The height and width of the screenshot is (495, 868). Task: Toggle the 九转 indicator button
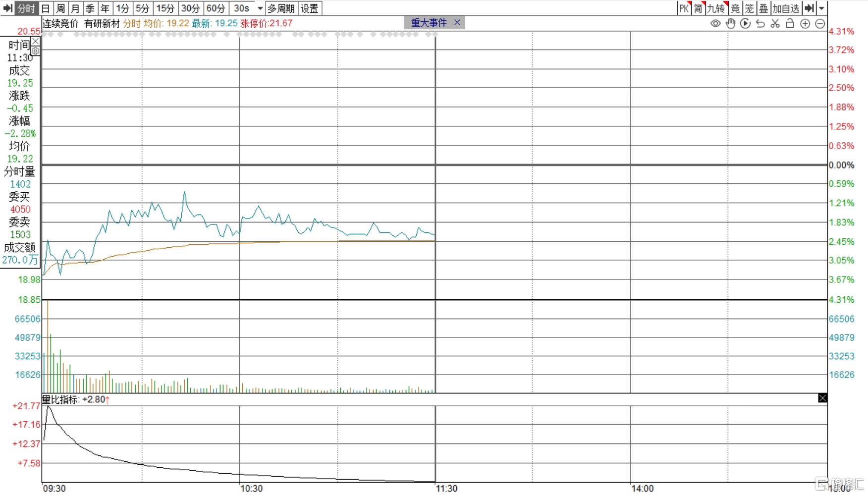(x=716, y=8)
